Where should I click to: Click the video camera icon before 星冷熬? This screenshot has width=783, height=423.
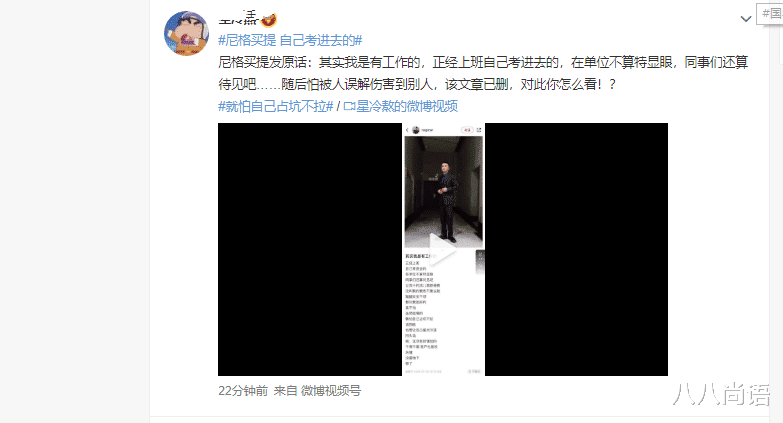coord(349,106)
